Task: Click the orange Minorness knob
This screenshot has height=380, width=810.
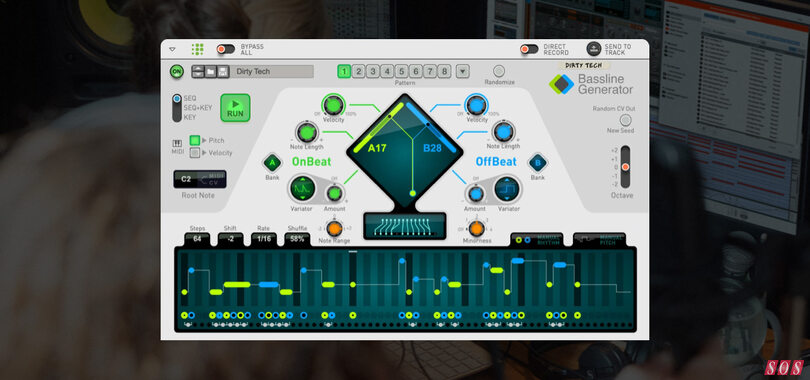Action: pos(476,228)
